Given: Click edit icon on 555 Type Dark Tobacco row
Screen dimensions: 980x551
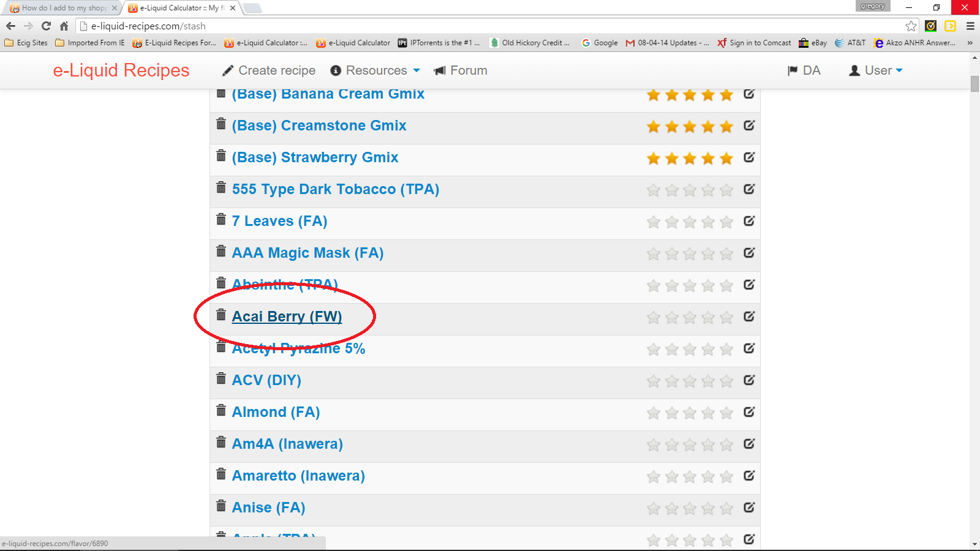Looking at the screenshot, I should (749, 189).
